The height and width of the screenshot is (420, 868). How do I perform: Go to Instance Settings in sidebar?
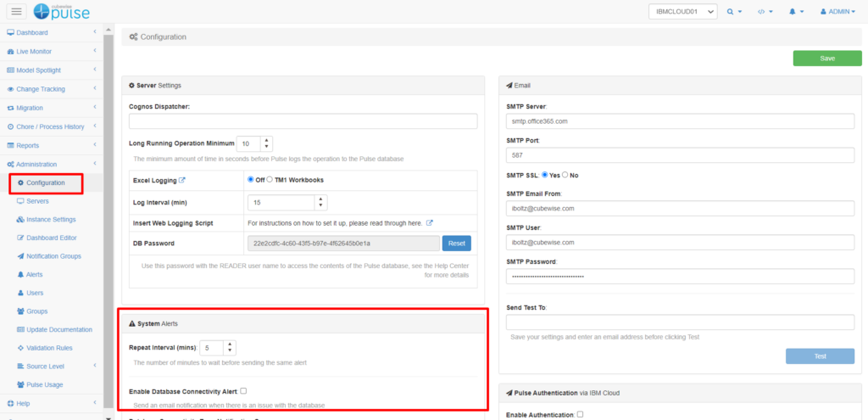click(51, 220)
